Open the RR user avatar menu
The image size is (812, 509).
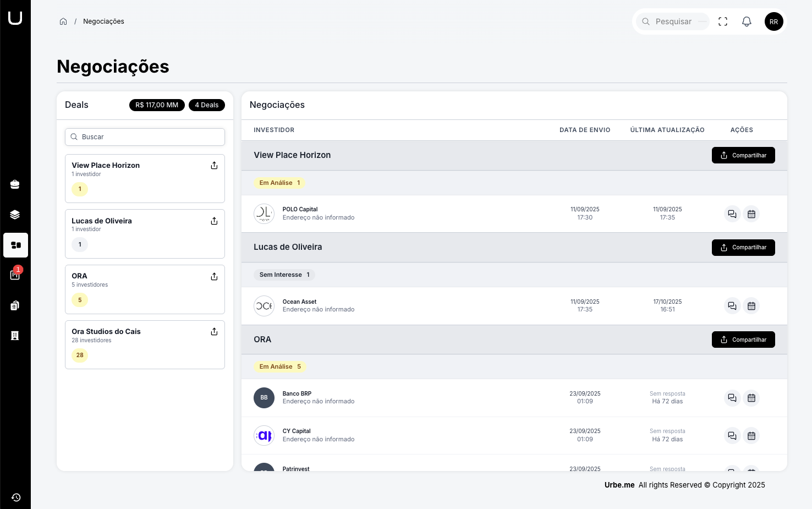(x=773, y=21)
